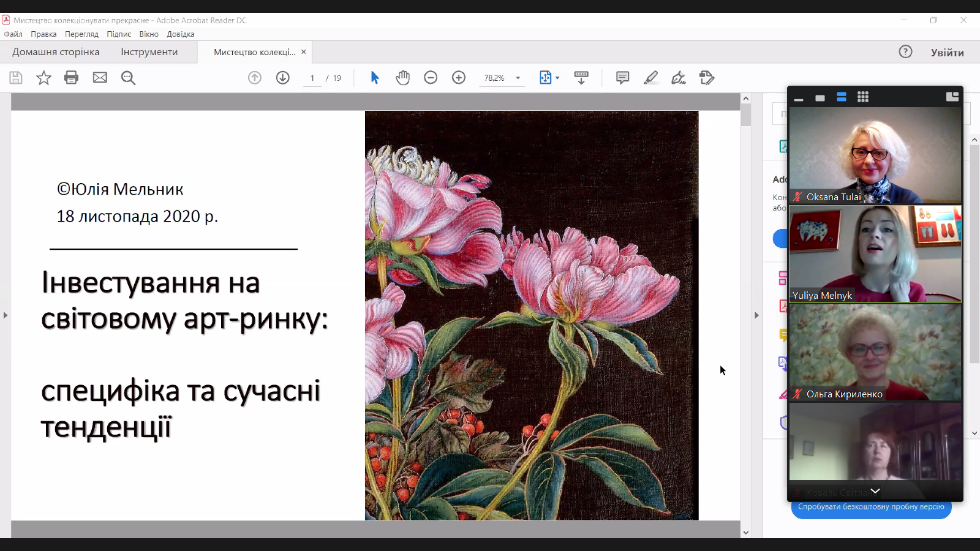
Task: Go to the next page arrow
Action: [x=283, y=78]
